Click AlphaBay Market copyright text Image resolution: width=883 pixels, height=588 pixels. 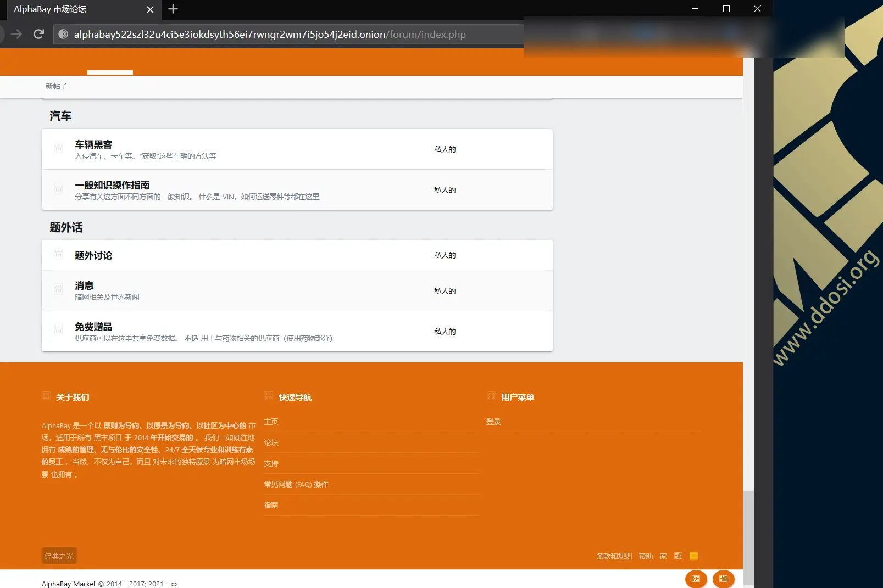pos(109,584)
